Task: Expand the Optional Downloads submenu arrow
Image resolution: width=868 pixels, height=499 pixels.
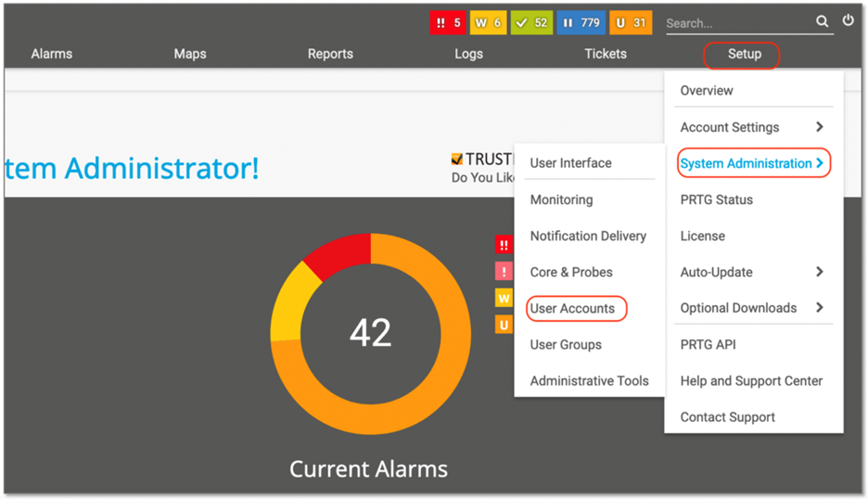Action: coord(819,308)
